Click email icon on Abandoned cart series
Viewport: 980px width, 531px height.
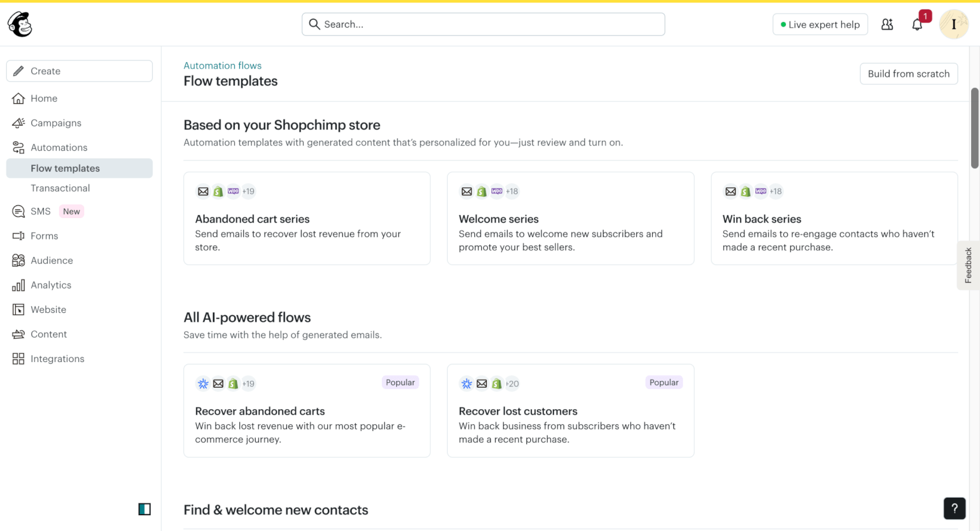[x=203, y=191]
